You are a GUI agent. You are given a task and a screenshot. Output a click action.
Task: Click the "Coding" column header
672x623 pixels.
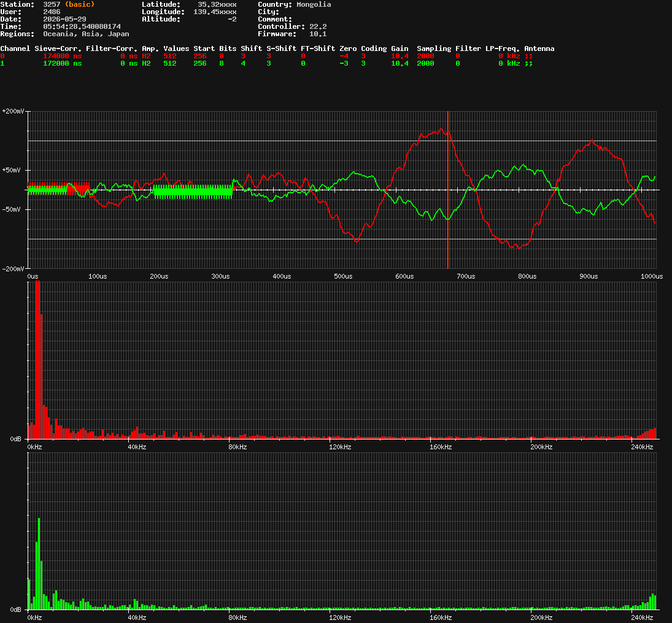(x=374, y=49)
